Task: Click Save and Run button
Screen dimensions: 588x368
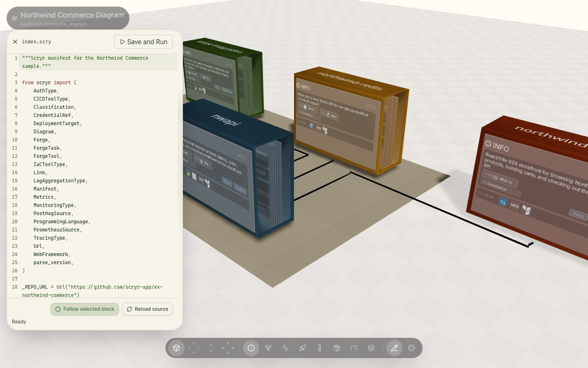Action: point(144,42)
